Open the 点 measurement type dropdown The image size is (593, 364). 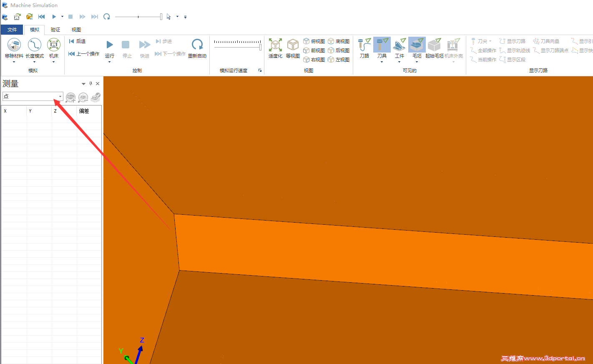[x=60, y=96]
